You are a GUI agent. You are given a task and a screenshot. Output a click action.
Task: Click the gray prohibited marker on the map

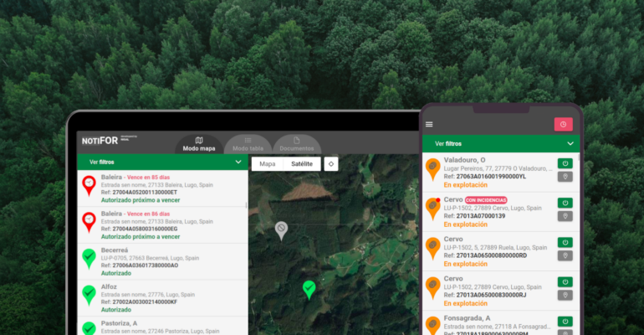(281, 230)
